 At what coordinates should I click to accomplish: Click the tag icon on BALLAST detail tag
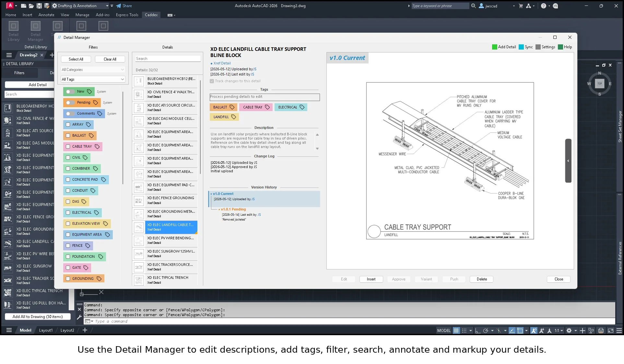[x=232, y=107]
